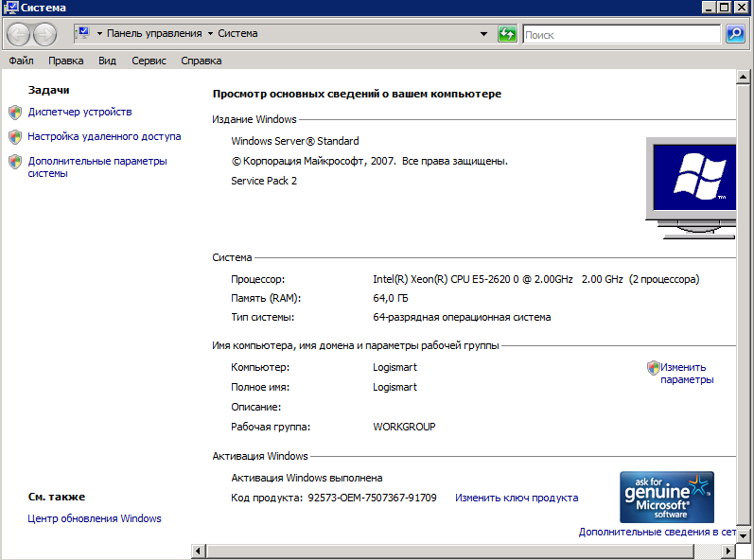Click 64-разрядная операционная система text
The image size is (754, 560).
(462, 317)
